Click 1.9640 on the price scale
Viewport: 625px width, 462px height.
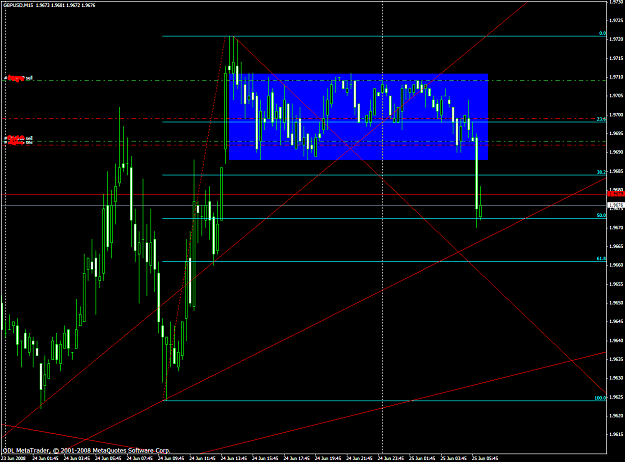coord(617,340)
